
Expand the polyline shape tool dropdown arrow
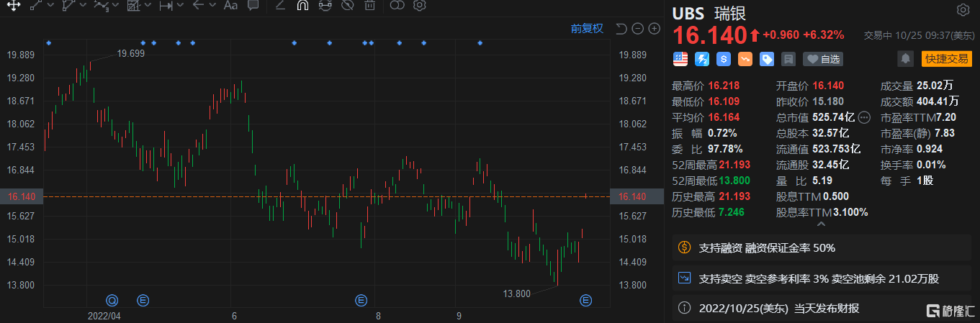coord(83,6)
